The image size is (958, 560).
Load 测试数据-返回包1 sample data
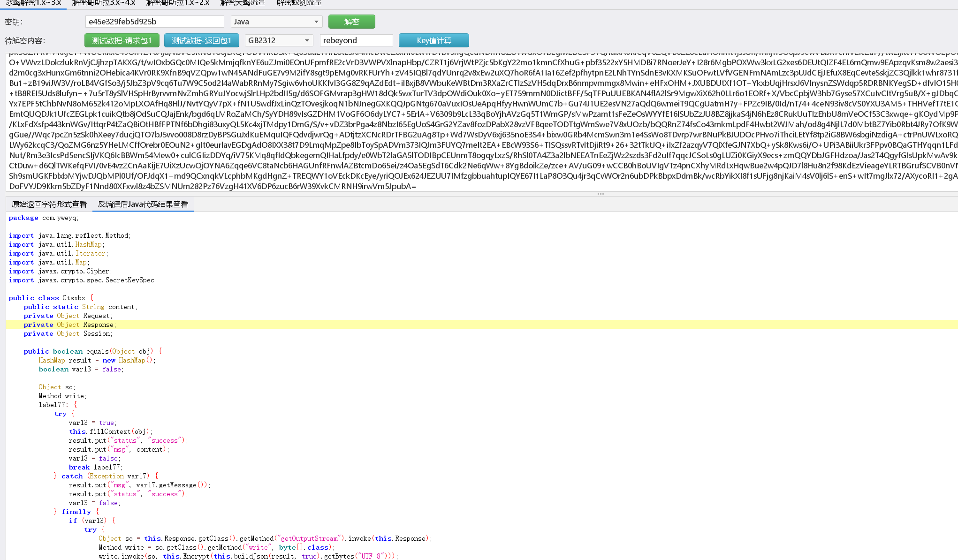pyautogui.click(x=202, y=40)
